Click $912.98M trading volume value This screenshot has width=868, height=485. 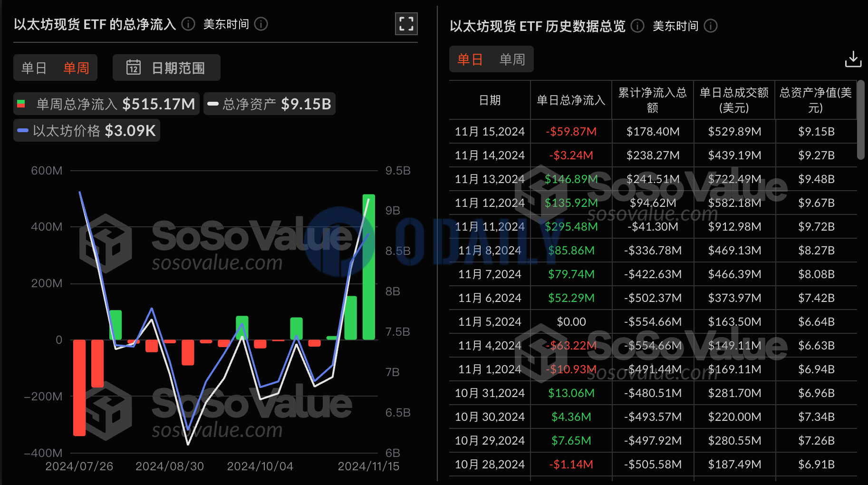(x=735, y=226)
